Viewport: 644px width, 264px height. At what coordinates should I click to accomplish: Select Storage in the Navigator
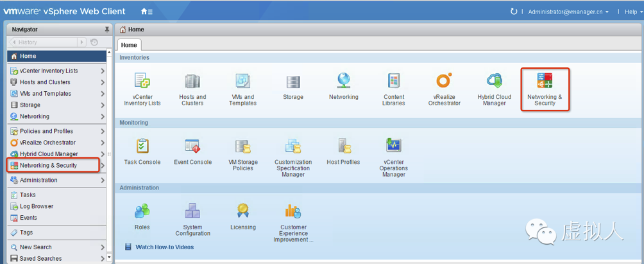click(x=56, y=105)
